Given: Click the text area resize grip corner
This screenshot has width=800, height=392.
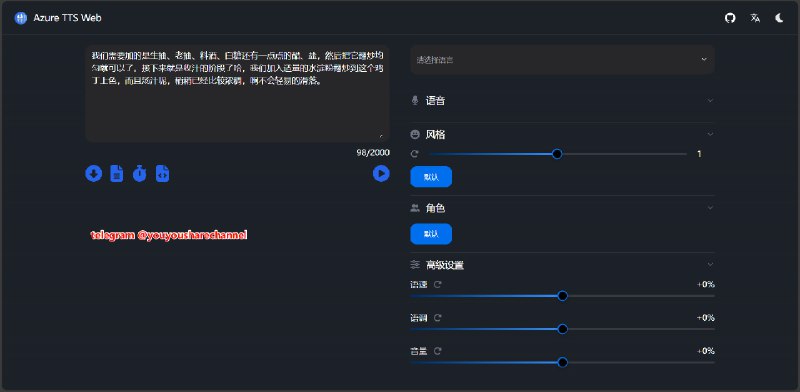Looking at the screenshot, I should pos(381,135).
